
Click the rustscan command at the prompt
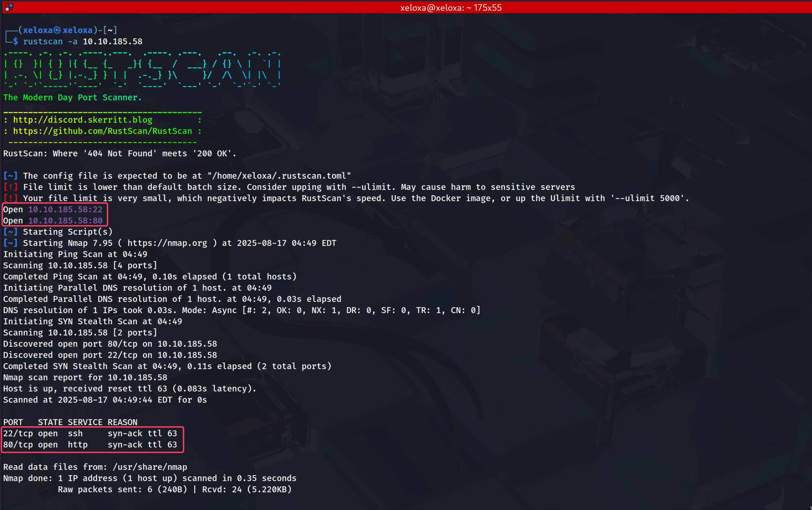pos(43,42)
